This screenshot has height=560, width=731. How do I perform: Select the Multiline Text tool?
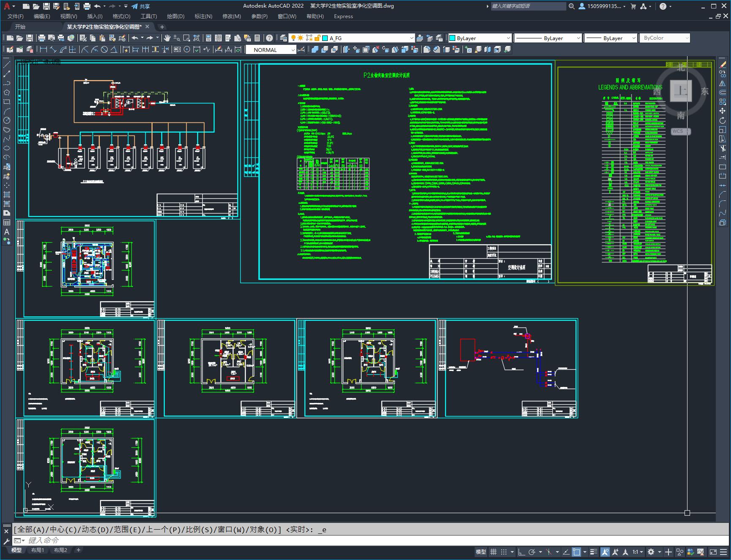(7, 232)
